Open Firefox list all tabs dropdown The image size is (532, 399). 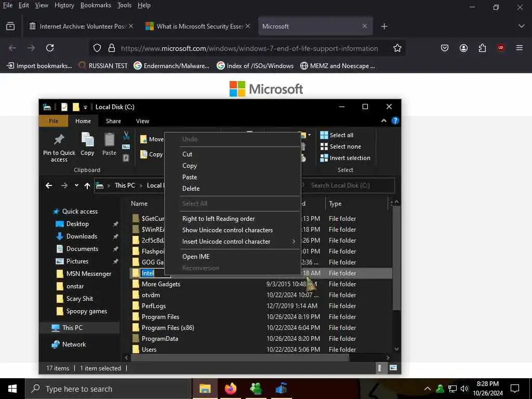[x=522, y=26]
